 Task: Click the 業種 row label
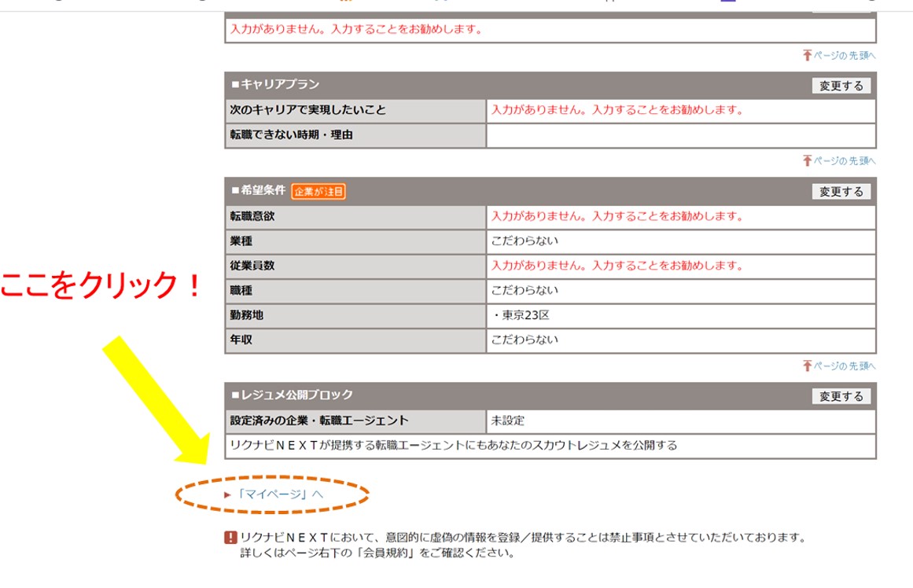point(355,241)
